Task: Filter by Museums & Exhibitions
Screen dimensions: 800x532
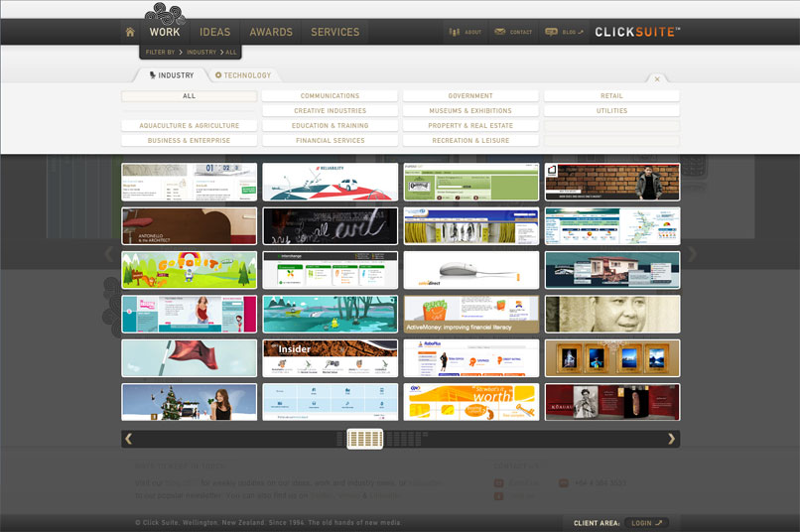Action: point(470,111)
